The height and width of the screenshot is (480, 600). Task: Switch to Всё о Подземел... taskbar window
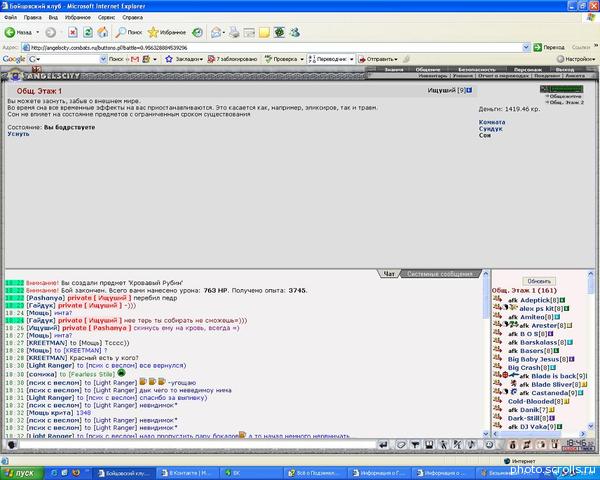316,473
